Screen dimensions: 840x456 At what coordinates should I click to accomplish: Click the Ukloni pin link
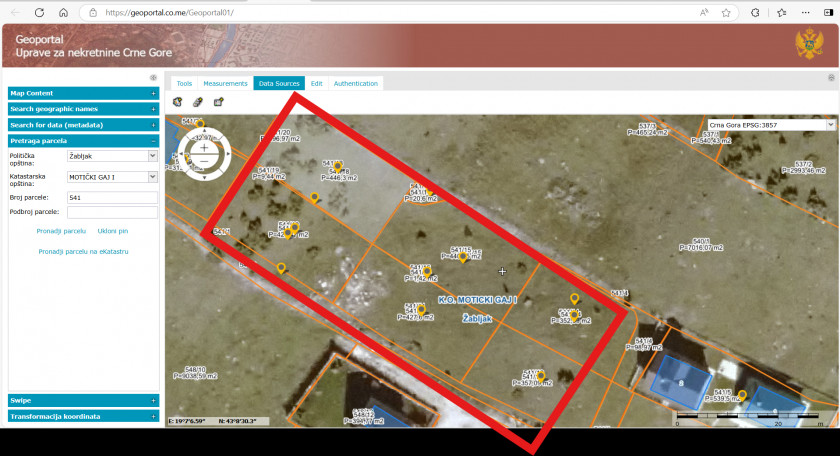112,231
